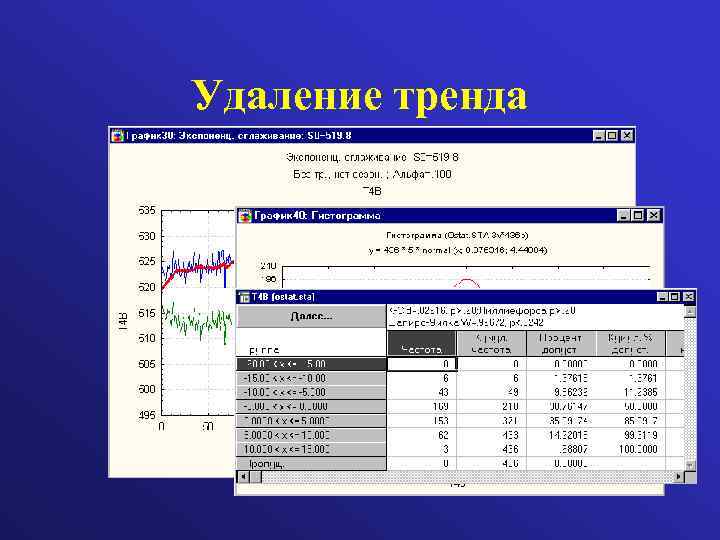Click the table's vertical scrollbar up arrow
The height and width of the screenshot is (540, 720).
click(x=690, y=312)
